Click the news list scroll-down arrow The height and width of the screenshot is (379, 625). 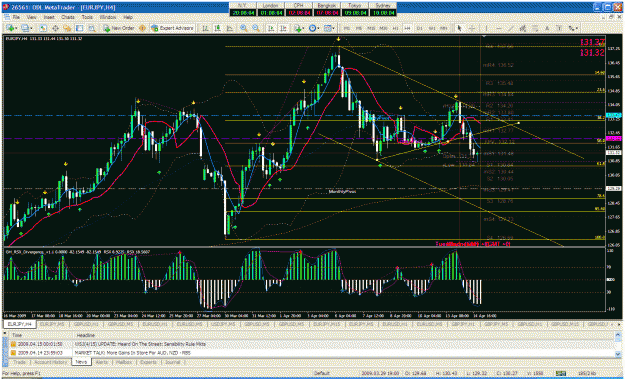coord(618,353)
